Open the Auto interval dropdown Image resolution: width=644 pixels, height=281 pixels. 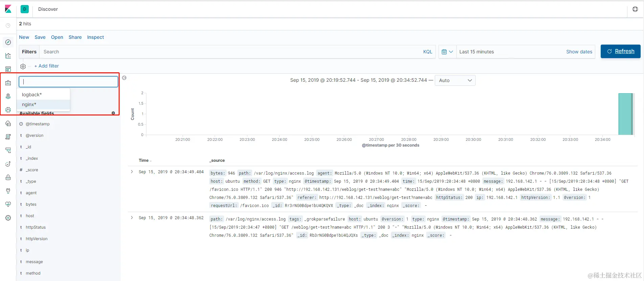(x=455, y=80)
